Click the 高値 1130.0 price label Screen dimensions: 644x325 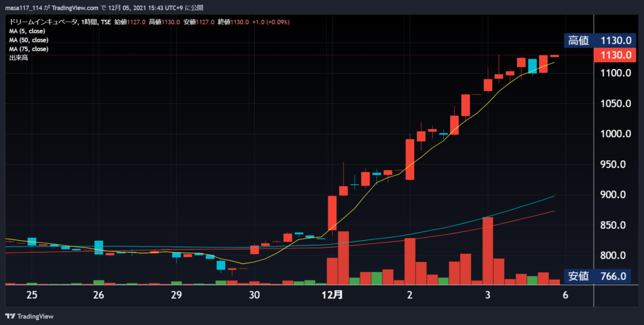[599, 41]
